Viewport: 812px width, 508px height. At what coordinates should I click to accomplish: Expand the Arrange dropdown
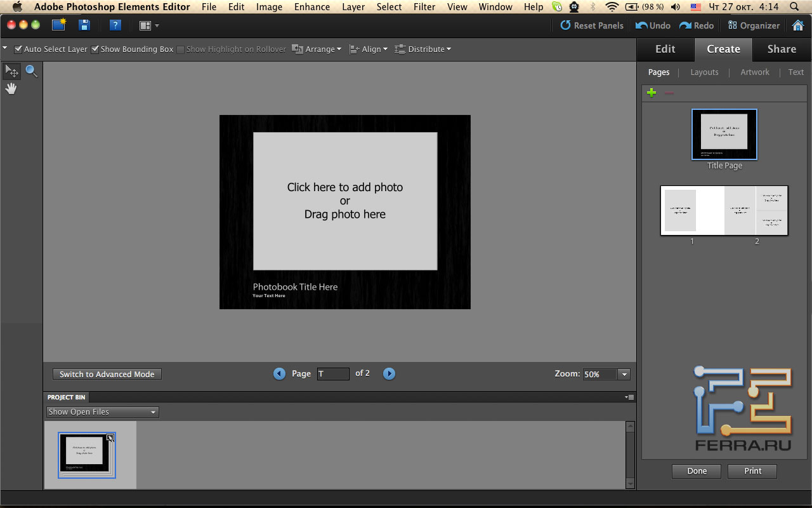coord(317,50)
